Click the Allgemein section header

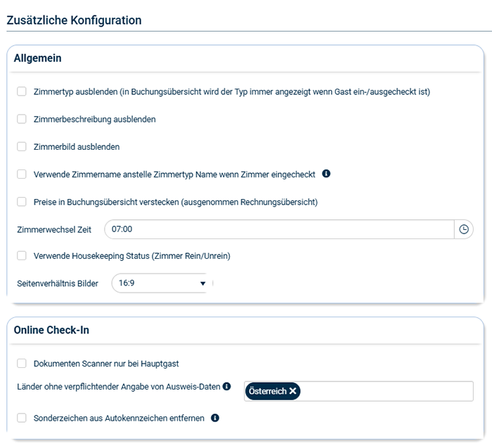(37, 58)
